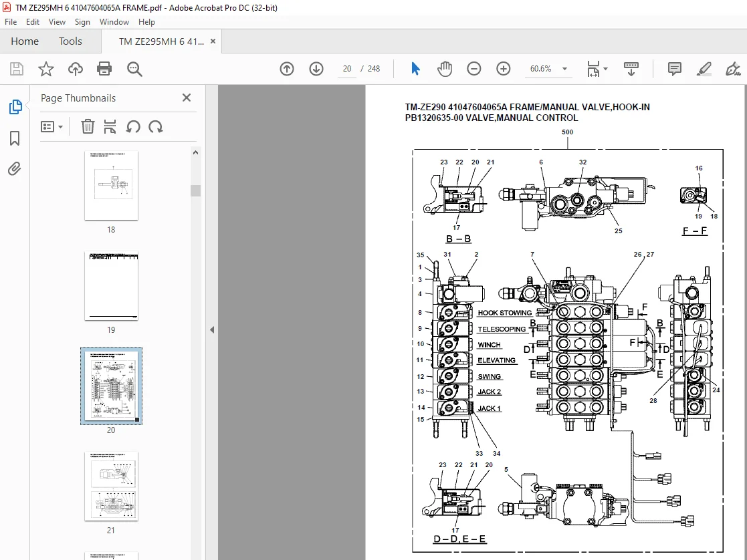Viewport: 747px width, 560px height.
Task: Click the "/ 248" total pages text
Action: coord(370,69)
